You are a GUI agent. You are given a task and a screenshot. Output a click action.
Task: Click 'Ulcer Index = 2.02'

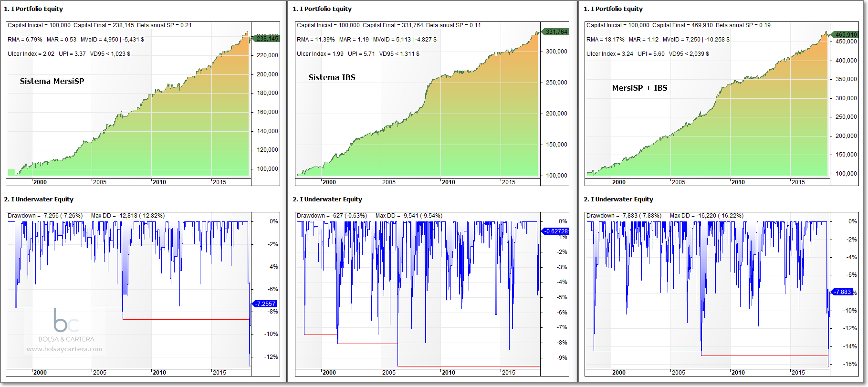[31, 54]
